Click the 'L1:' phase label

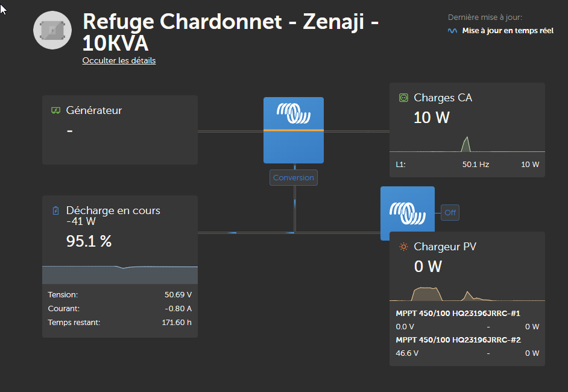[400, 165]
